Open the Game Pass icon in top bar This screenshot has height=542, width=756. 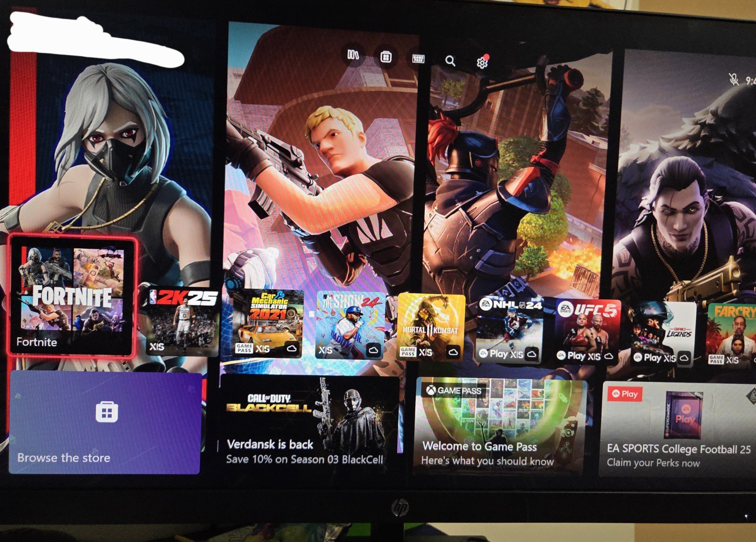pyautogui.click(x=418, y=59)
